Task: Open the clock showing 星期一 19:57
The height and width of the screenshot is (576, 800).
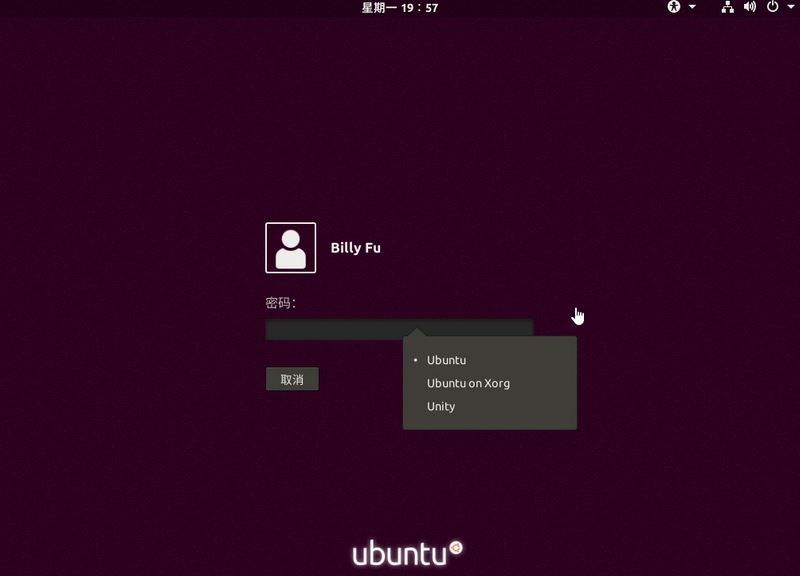Action: coord(399,8)
